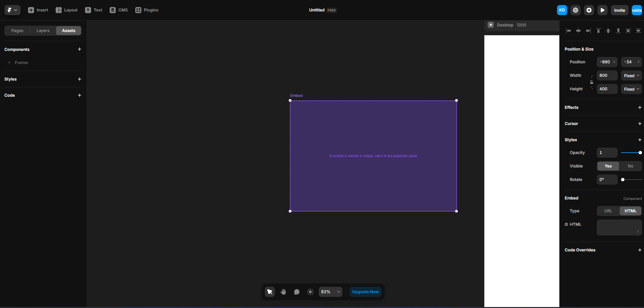Toggle the canvas brightness sun icon
This screenshot has height=308, width=644.
[x=310, y=292]
